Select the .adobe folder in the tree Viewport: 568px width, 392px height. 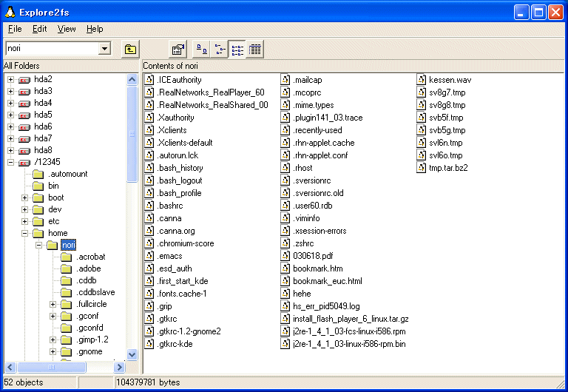coord(89,268)
